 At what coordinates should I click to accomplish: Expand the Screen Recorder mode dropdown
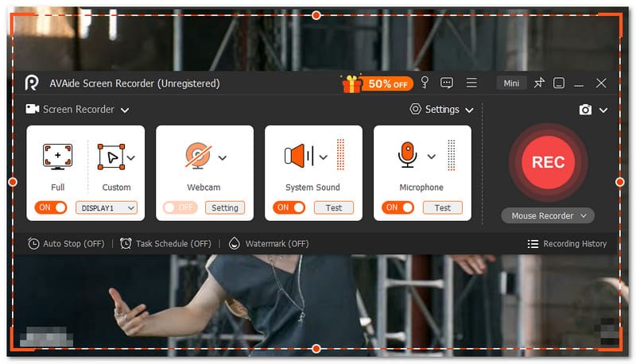pyautogui.click(x=125, y=110)
